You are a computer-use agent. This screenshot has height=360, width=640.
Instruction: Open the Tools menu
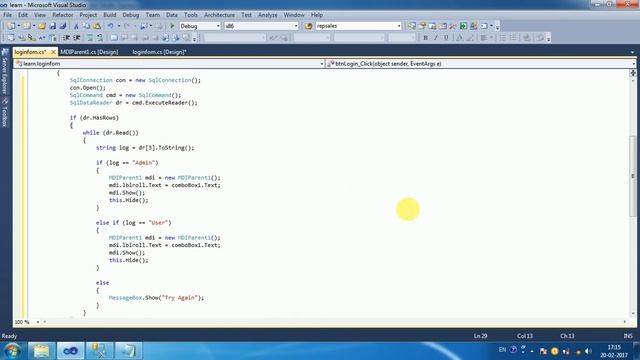pos(191,15)
